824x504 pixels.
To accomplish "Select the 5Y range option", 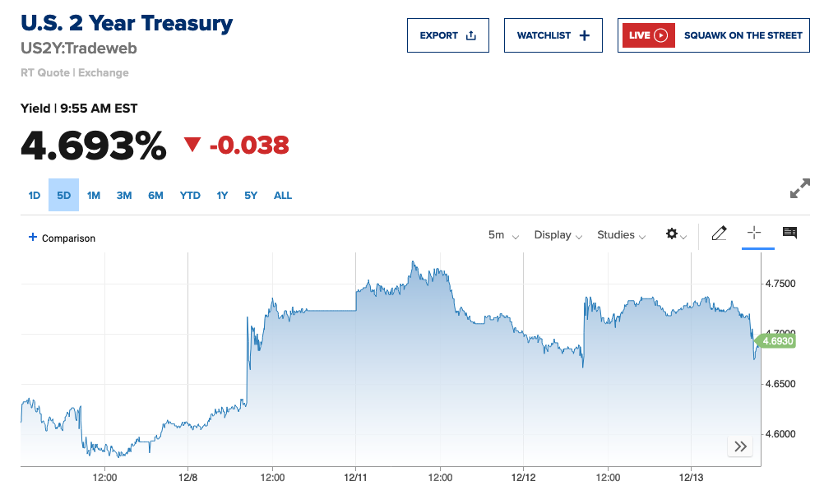I will pyautogui.click(x=251, y=196).
